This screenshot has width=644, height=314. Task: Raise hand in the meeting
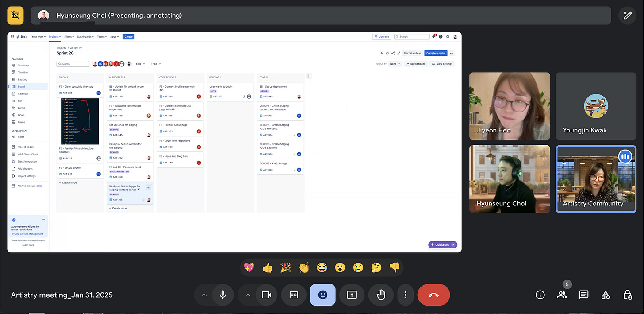[x=381, y=295]
